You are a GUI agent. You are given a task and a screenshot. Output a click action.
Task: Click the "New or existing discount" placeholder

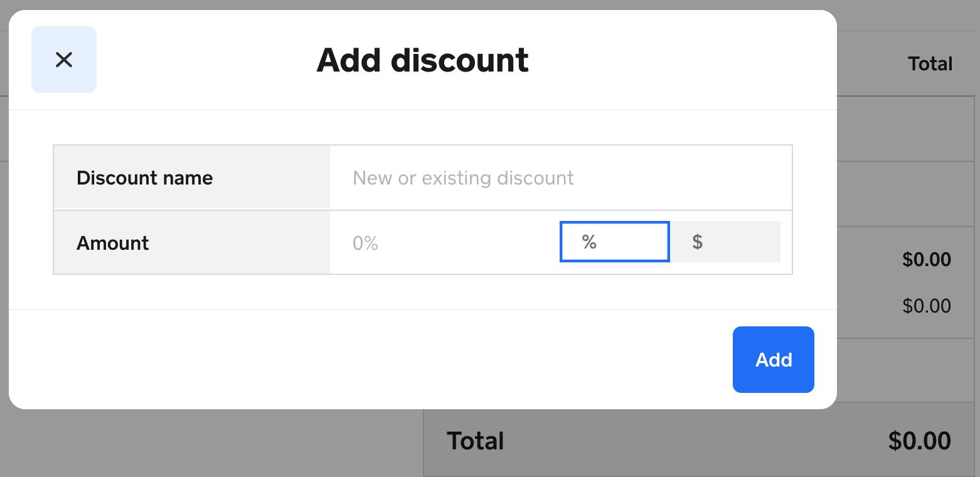(463, 178)
